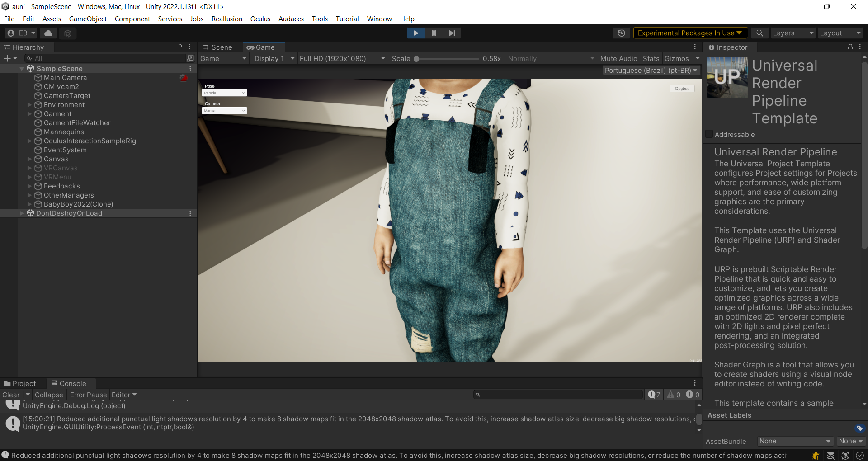This screenshot has width=868, height=461.
Task: Select the CameraTarget object
Action: click(67, 96)
